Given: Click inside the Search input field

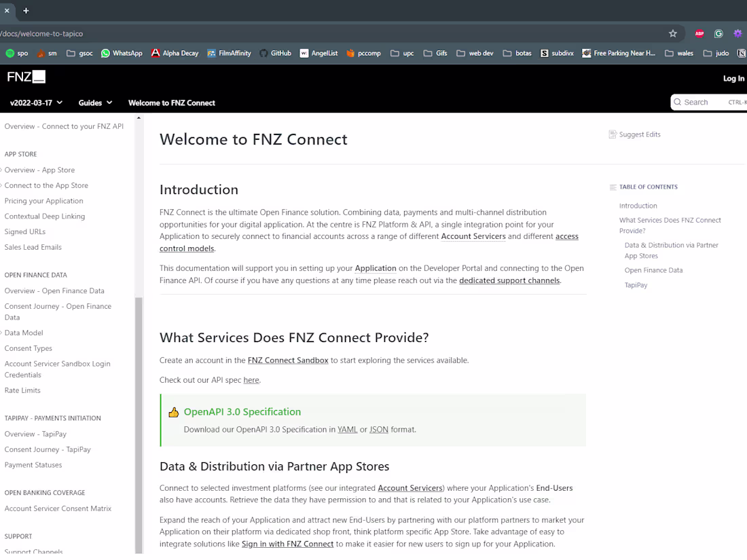Looking at the screenshot, I should [x=703, y=102].
